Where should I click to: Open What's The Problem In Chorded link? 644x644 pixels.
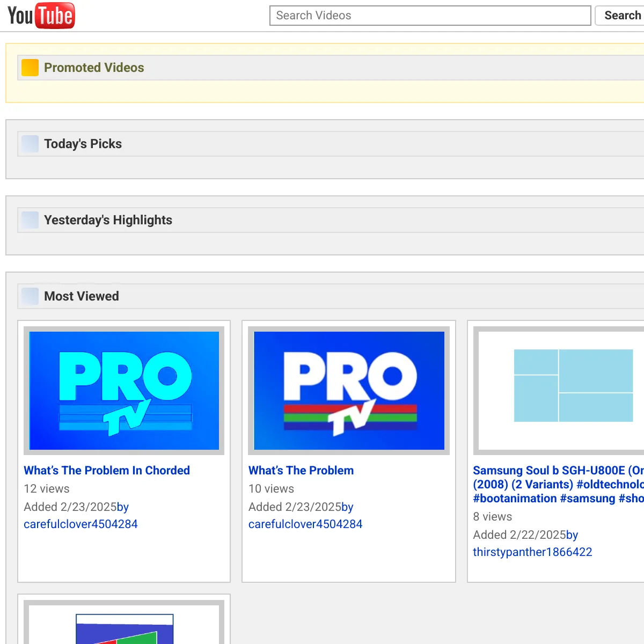click(107, 470)
